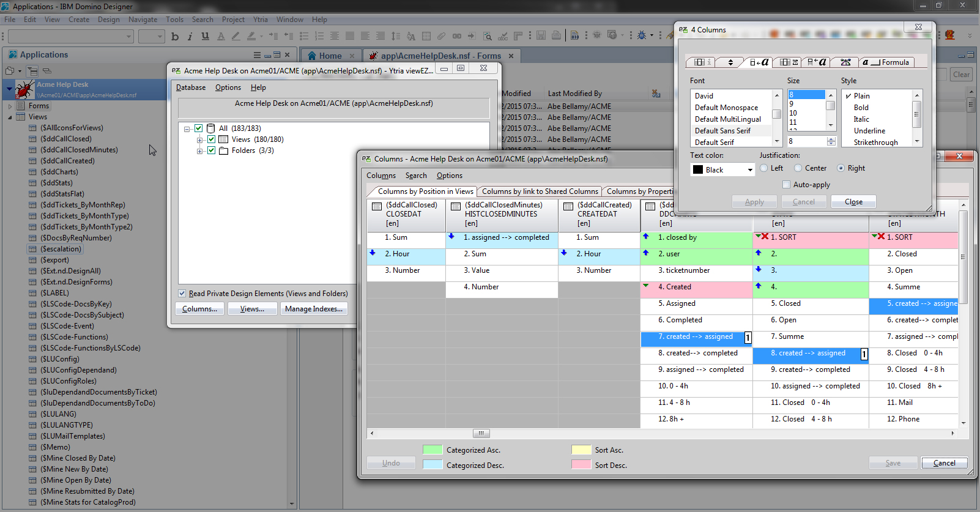Open the sorting arrows tab in 4 Columns
Screen dimensions: 980x512
(730, 62)
